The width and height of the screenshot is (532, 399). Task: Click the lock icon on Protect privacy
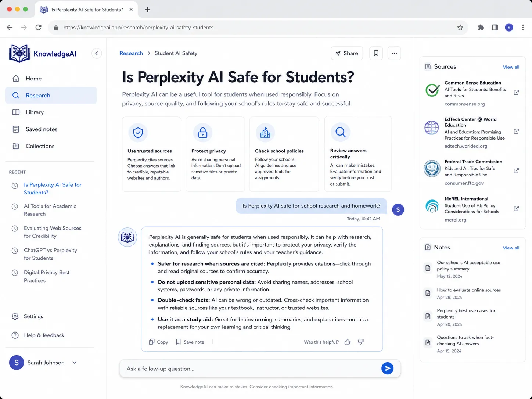[x=202, y=132]
